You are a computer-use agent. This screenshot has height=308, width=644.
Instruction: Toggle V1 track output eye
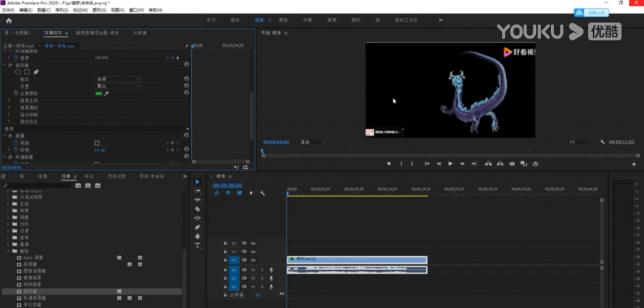click(253, 260)
